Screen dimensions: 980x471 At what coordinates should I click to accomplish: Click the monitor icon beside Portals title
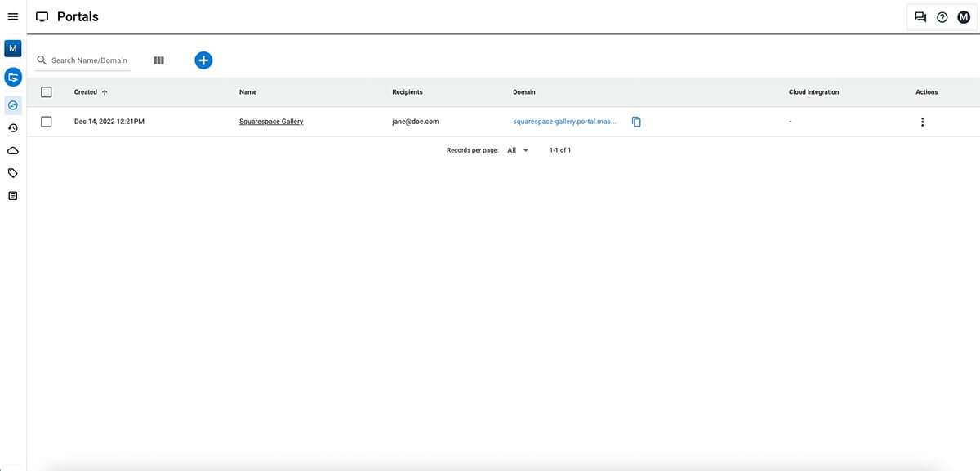pyautogui.click(x=42, y=17)
